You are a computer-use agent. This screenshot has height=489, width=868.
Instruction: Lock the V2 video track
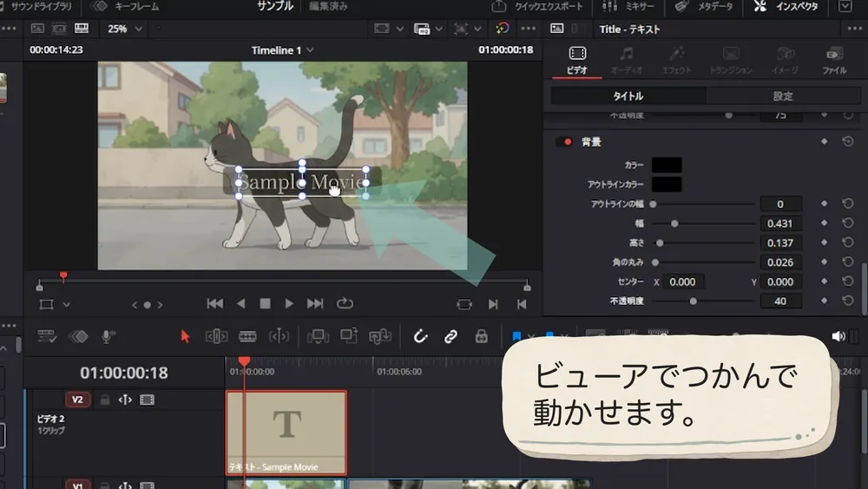(x=104, y=400)
